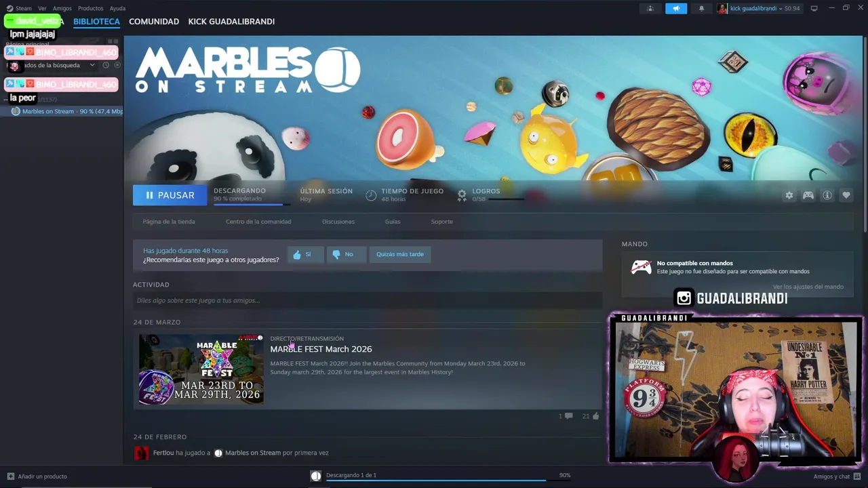The image size is (868, 488).
Task: Choose Quizás más tarde
Action: [x=400, y=255]
